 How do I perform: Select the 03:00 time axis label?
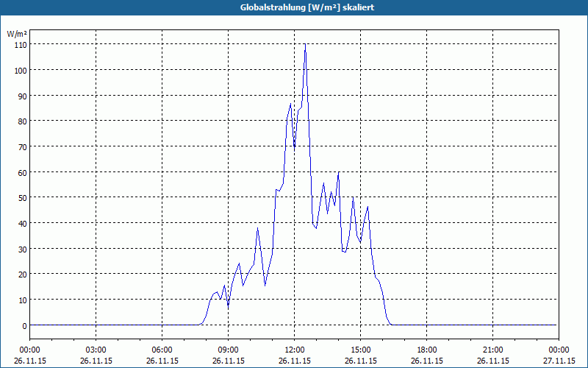[x=96, y=350]
